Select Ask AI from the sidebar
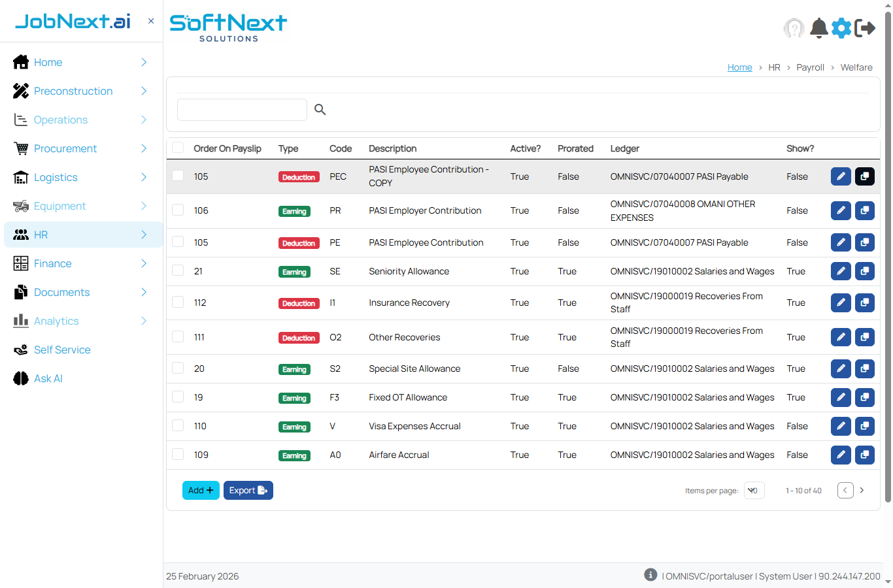This screenshot has height=588, width=893. point(48,378)
